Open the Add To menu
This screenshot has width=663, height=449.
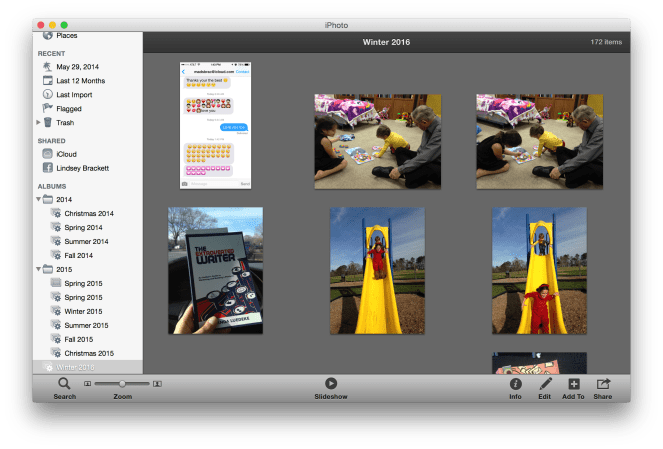[574, 384]
